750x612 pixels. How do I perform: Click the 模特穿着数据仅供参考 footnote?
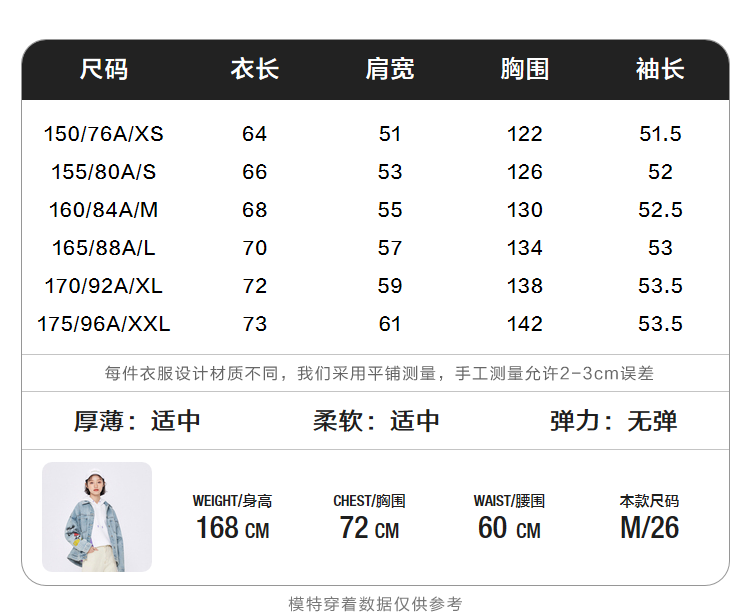pyautogui.click(x=375, y=604)
